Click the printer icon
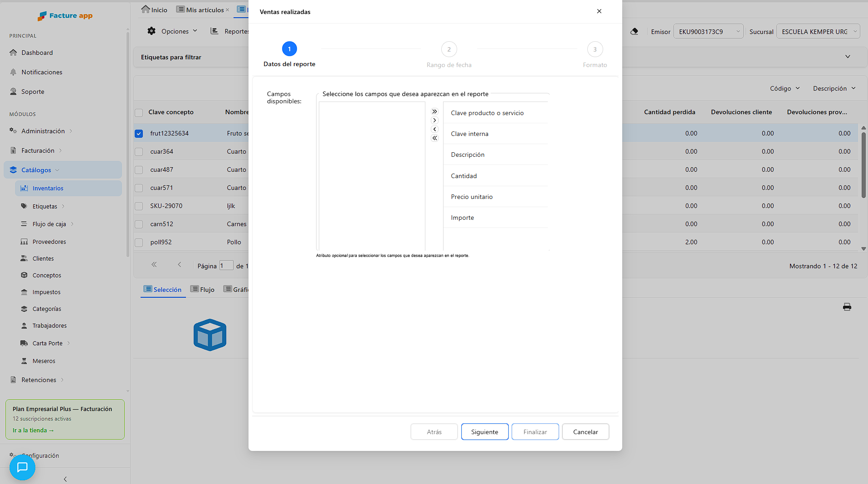 pyautogui.click(x=847, y=307)
